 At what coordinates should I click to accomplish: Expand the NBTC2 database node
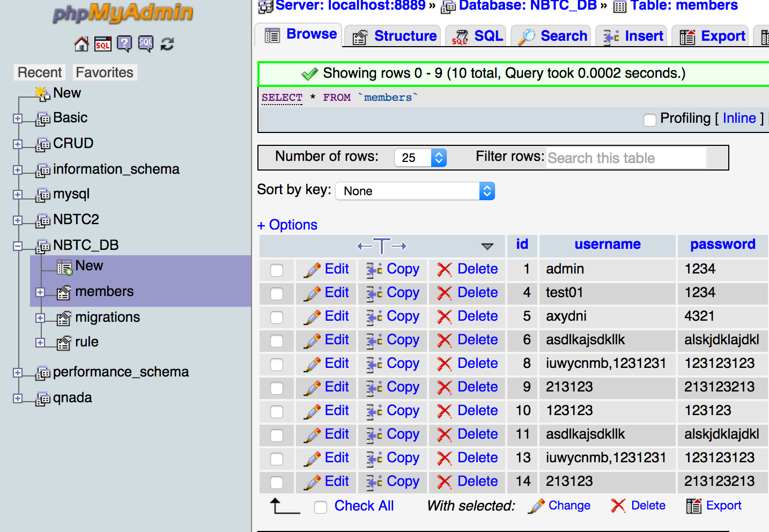(18, 220)
